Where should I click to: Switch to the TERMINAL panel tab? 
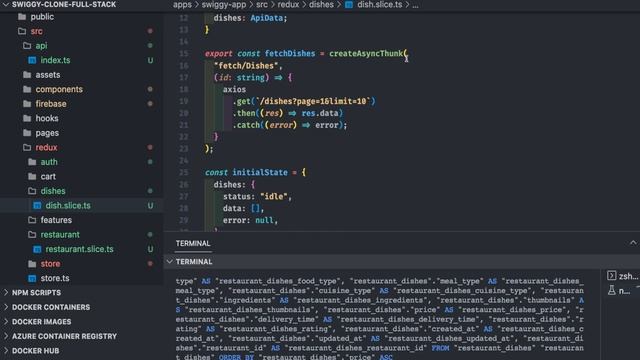click(193, 243)
